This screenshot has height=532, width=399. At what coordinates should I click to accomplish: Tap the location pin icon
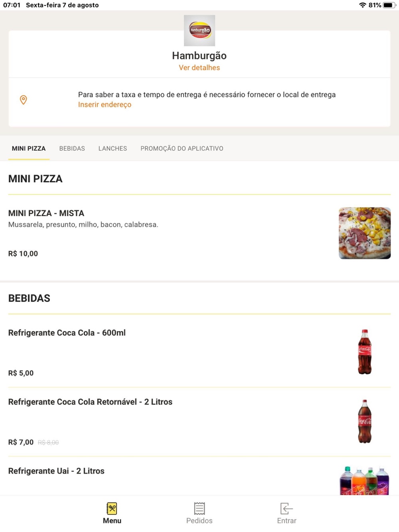(24, 100)
